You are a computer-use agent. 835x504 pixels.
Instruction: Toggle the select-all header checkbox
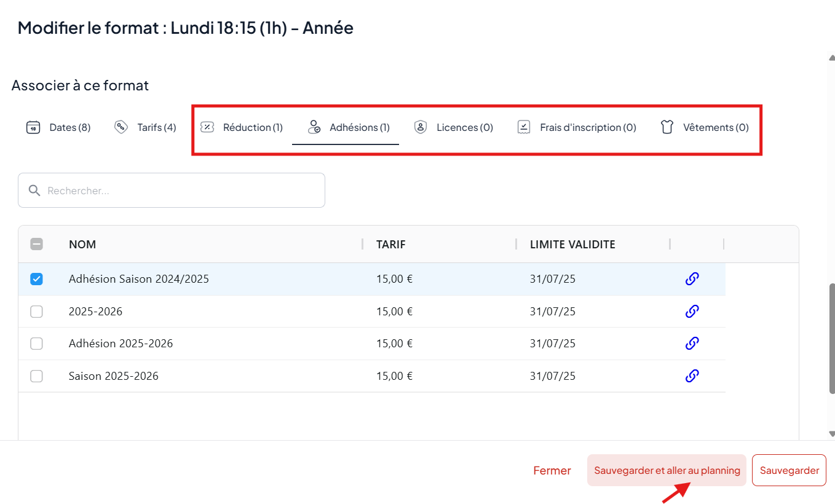click(x=37, y=245)
